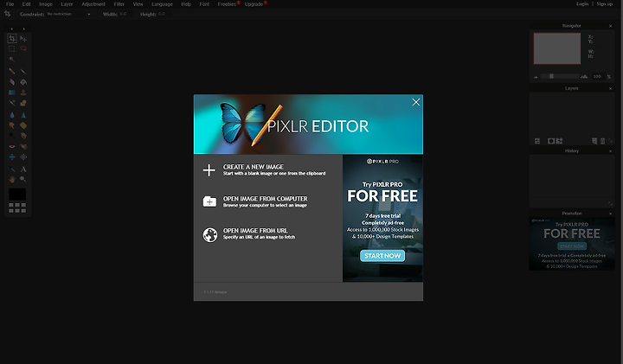
Task: Select the Gradient tool
Action: (12, 93)
